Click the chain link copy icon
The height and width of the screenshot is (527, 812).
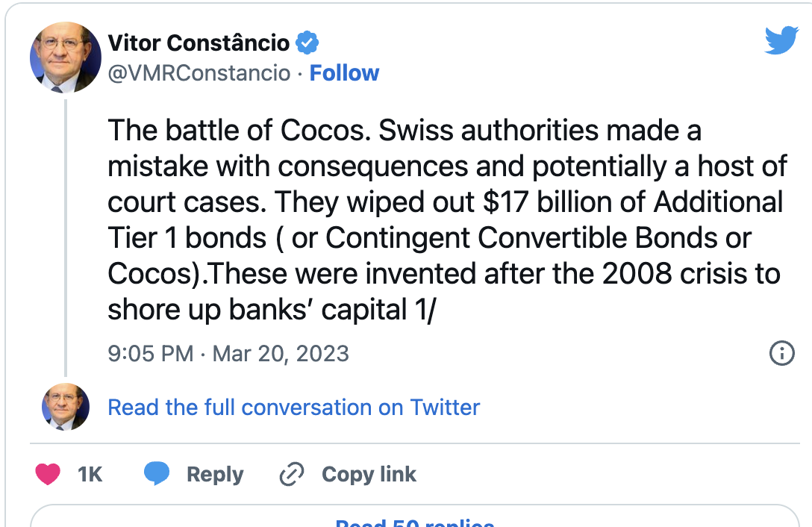click(x=292, y=475)
